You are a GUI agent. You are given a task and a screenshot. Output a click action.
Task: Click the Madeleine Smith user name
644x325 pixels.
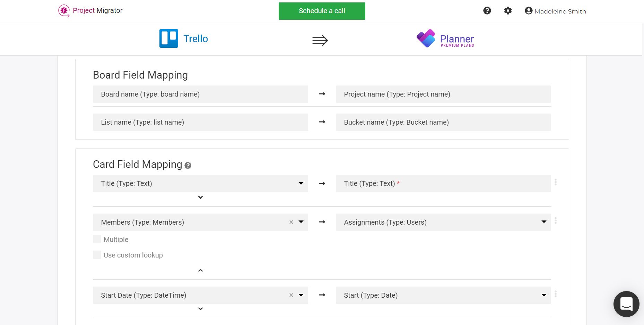coord(560,11)
